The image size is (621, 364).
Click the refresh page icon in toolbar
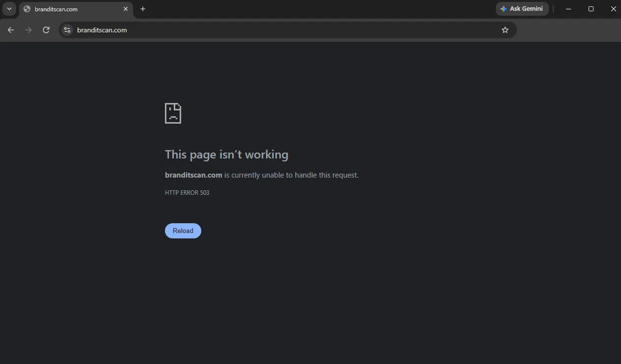click(46, 30)
